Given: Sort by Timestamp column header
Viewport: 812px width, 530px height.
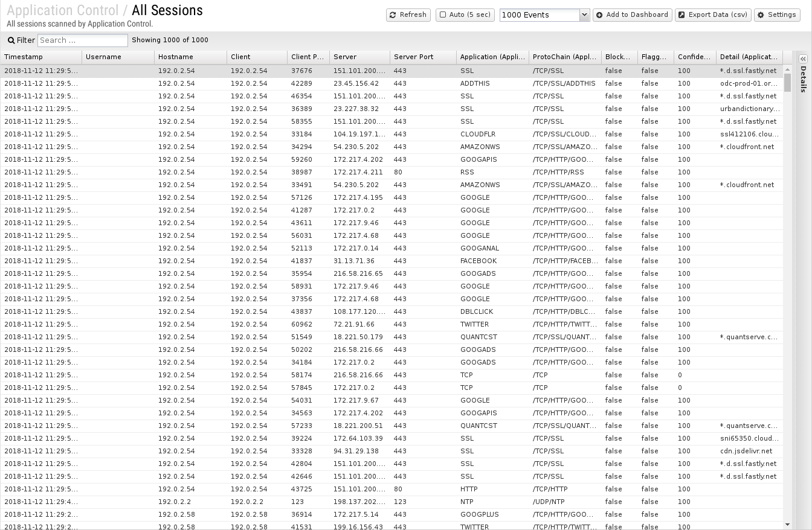Looking at the screenshot, I should click(40, 57).
